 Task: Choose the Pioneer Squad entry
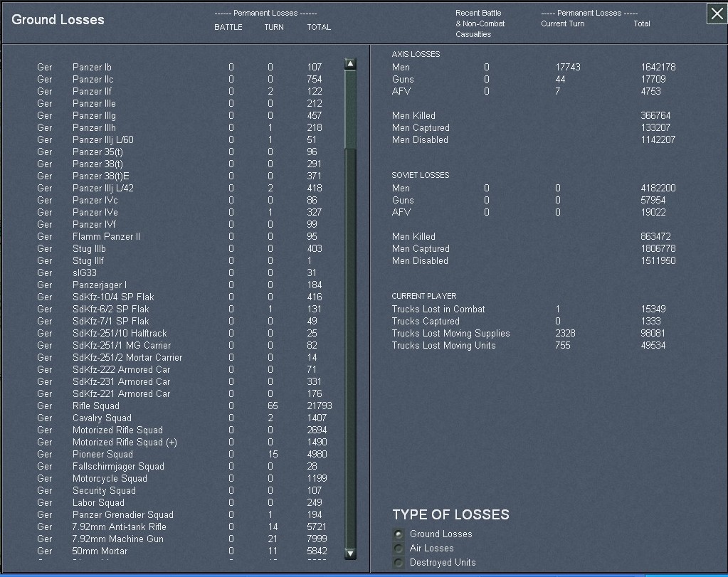point(102,454)
